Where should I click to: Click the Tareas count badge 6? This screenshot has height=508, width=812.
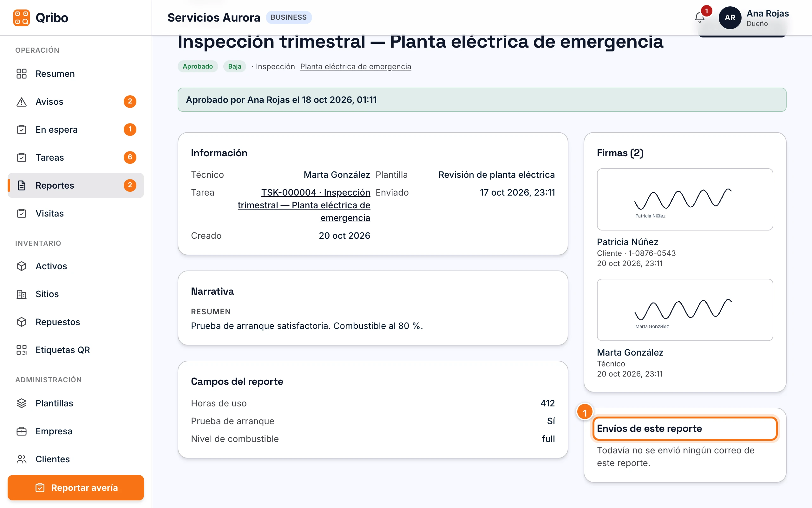coord(130,157)
